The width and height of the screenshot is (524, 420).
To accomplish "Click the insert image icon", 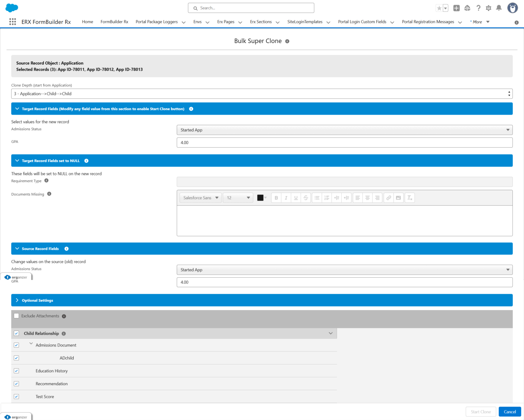I will click(x=398, y=198).
